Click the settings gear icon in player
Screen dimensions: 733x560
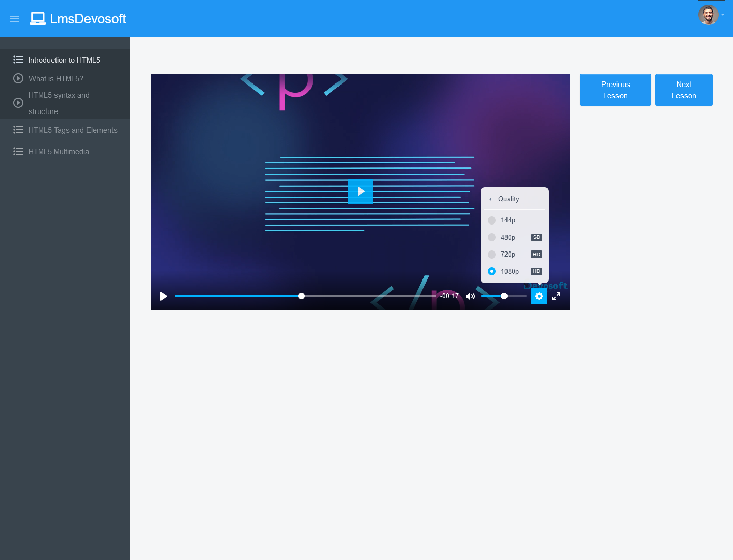pos(539,296)
